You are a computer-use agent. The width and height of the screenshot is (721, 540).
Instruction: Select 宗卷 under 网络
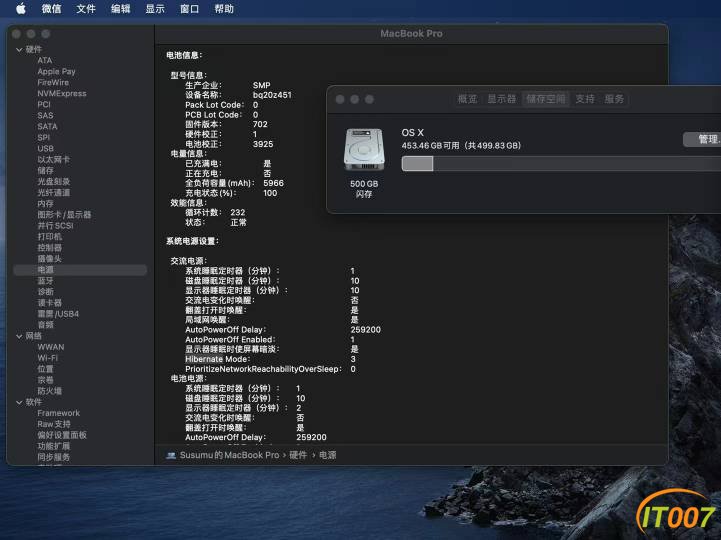click(45, 380)
